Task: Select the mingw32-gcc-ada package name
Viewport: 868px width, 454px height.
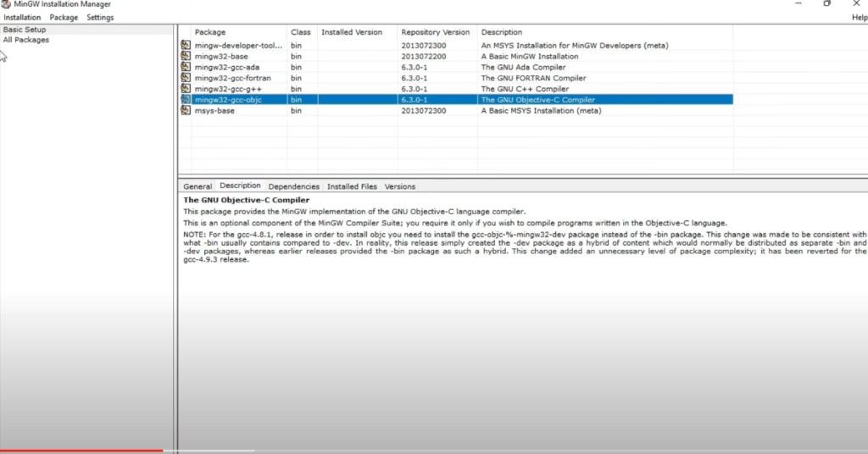Action: click(227, 67)
